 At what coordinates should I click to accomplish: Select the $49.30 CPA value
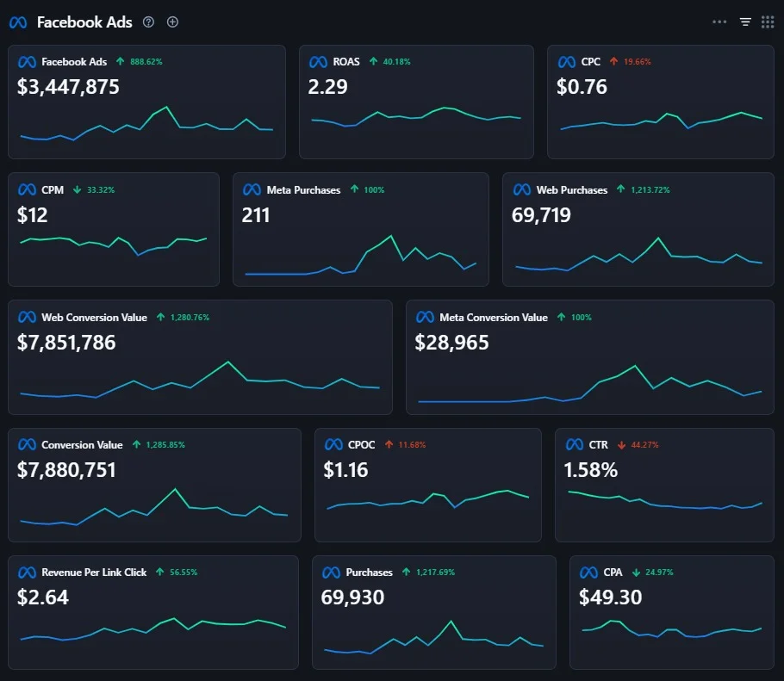611,597
